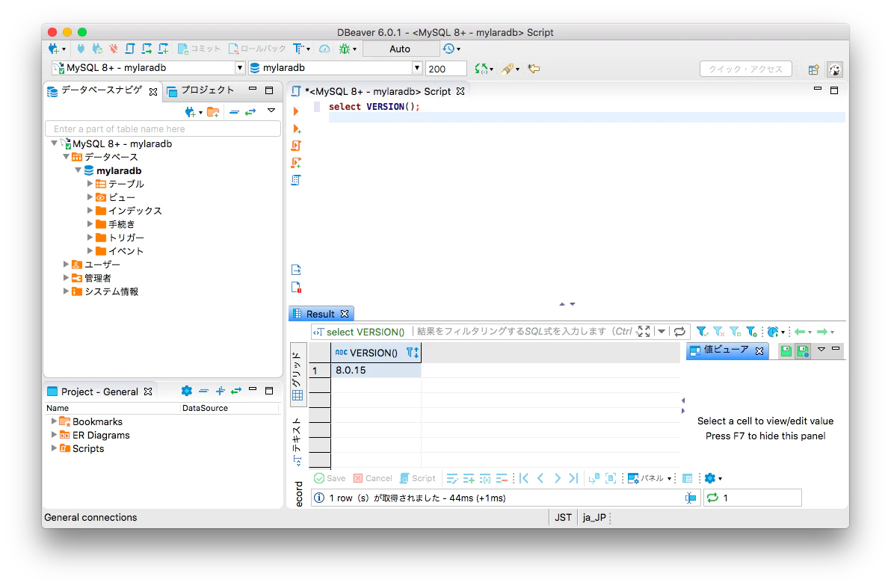The height and width of the screenshot is (588, 891).
Task: Click the folder create icon in navigator toolbar
Action: [213, 112]
